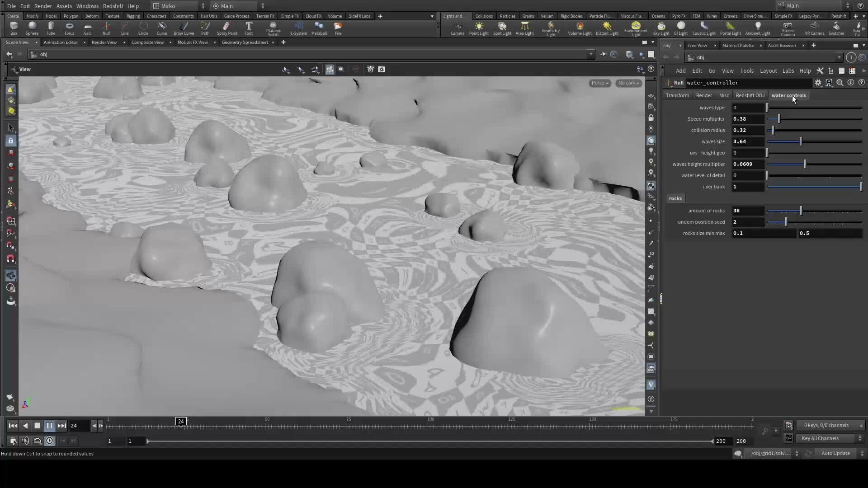Toggle the pin on the network path bar
The height and width of the screenshot is (488, 868).
604,54
